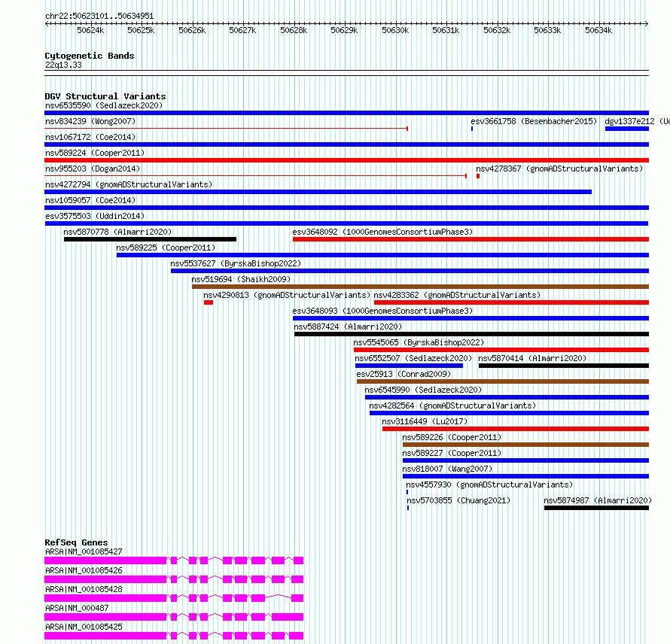Viewport: 670px width, 644px height.
Task: Open the nsv5545065 (ByrskaBishop2022) label
Action: coord(419,342)
